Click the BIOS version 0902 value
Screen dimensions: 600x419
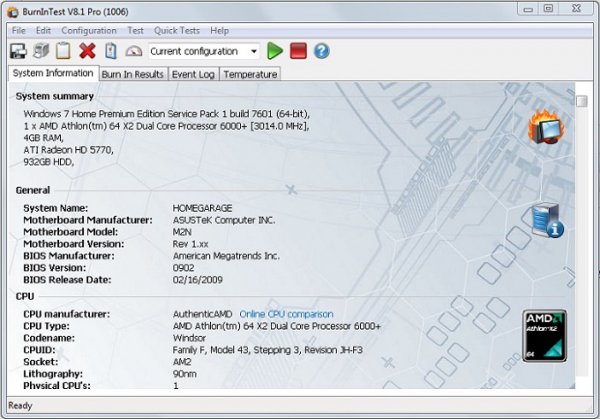[x=183, y=268]
